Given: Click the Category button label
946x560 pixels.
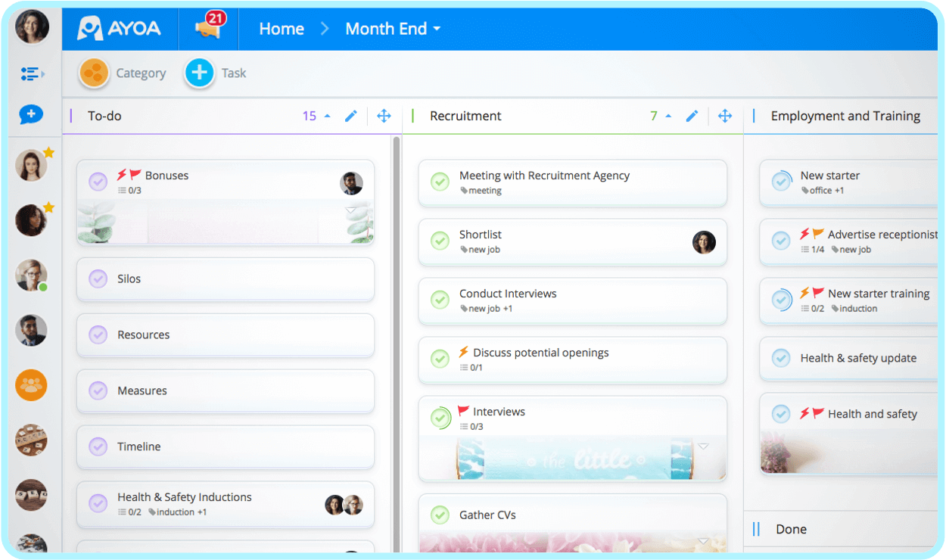Looking at the screenshot, I should coord(141,73).
